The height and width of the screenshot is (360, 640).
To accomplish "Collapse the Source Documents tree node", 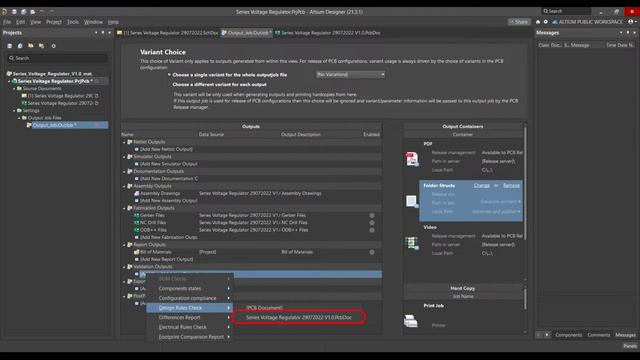I will click(x=14, y=89).
